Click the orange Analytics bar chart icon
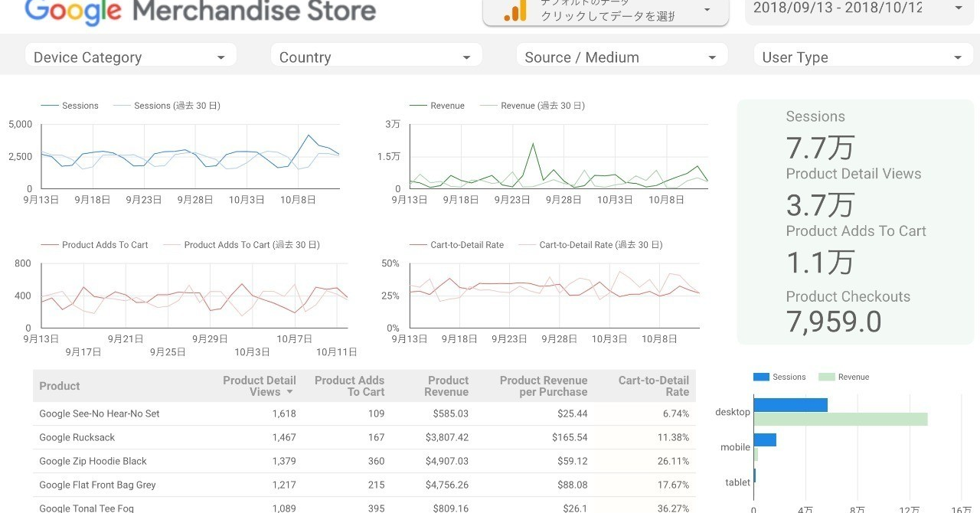Image resolution: width=980 pixels, height=513 pixels. click(515, 10)
